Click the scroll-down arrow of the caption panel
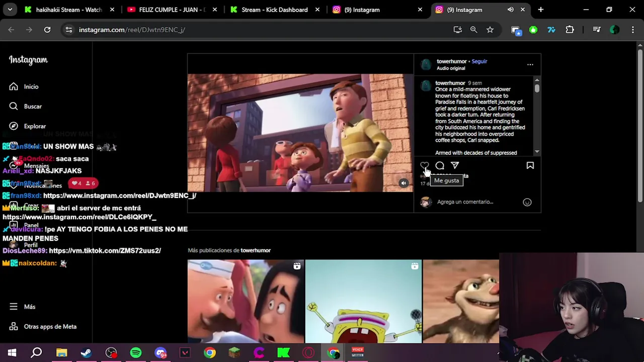 click(x=537, y=151)
